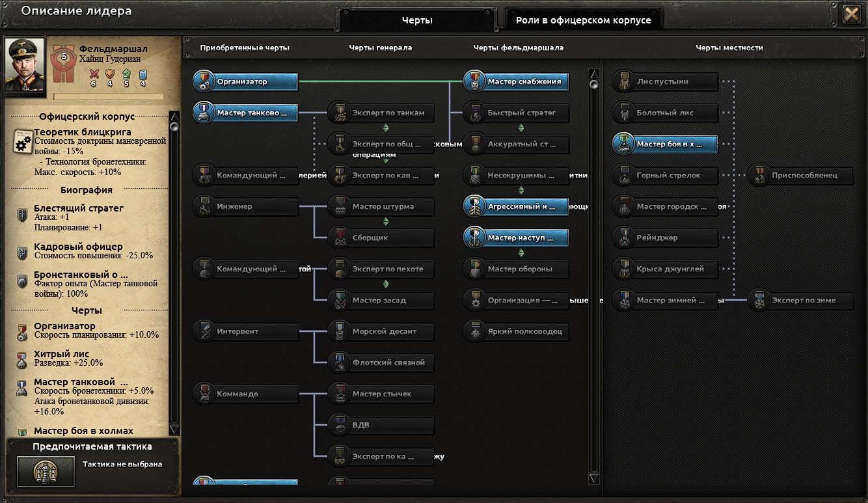The image size is (868, 503).
Task: Choose the Болотный лис terrain trait
Action: click(666, 113)
